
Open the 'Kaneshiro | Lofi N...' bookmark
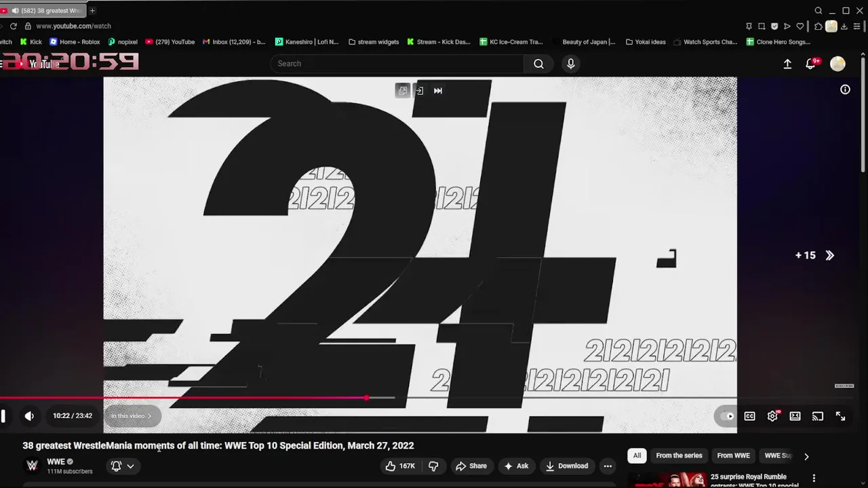[x=307, y=42]
